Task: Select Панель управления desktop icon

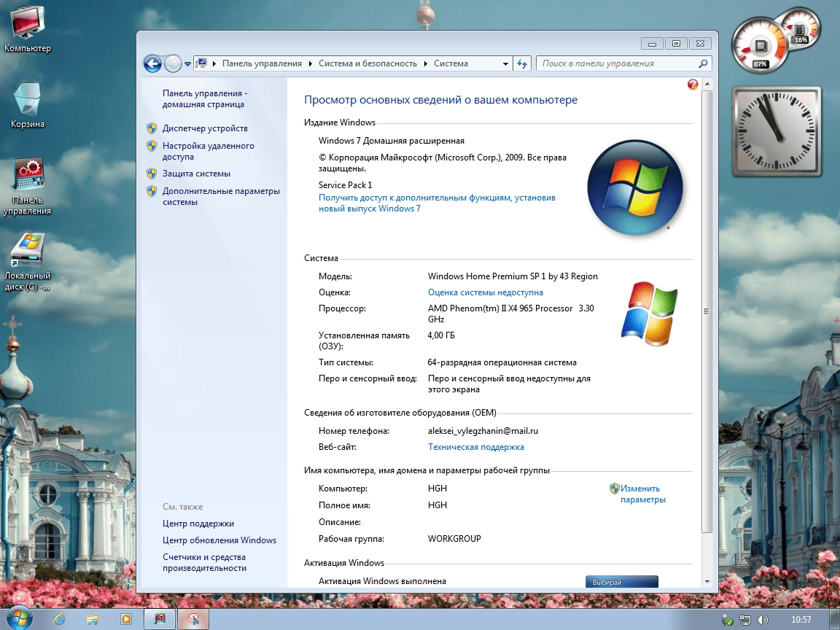Action: [27, 187]
